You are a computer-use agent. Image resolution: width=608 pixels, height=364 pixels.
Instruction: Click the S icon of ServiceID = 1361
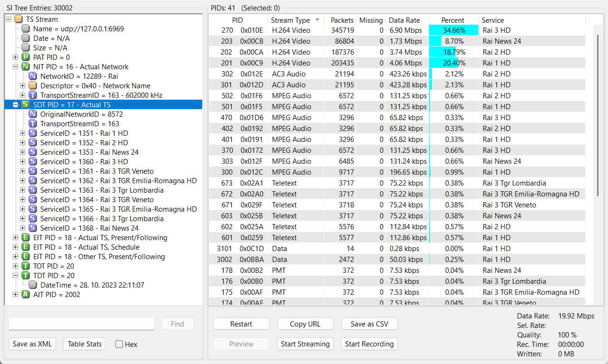click(33, 171)
